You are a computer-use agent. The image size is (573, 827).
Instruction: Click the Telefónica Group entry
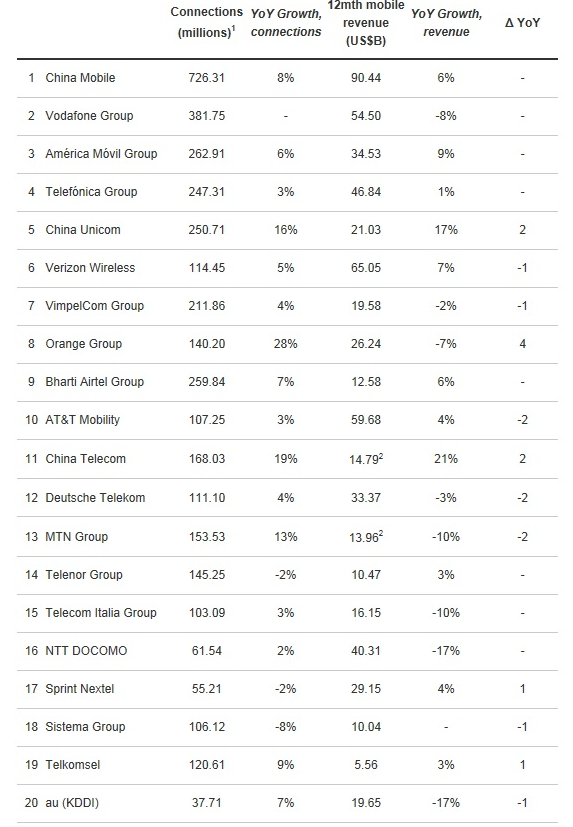91,191
